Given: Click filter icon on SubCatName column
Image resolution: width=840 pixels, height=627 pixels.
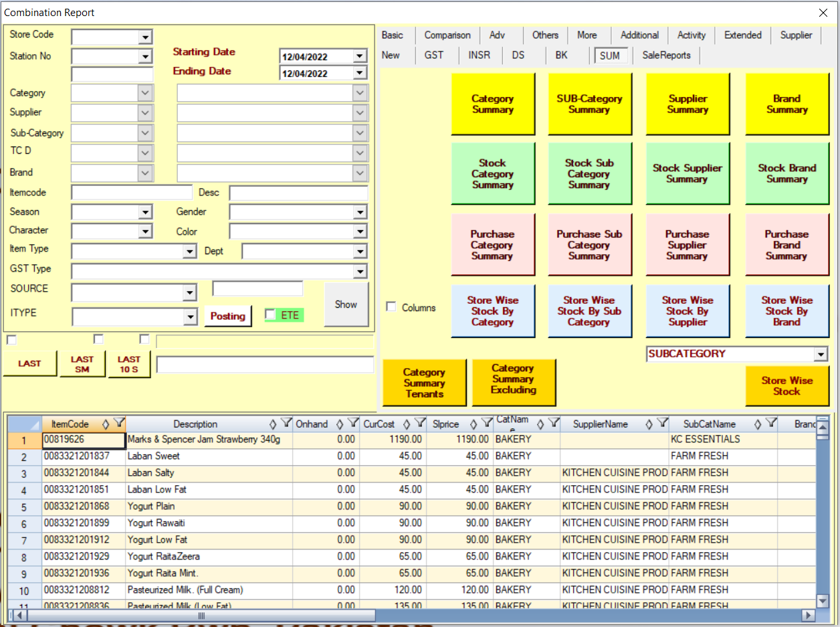Looking at the screenshot, I should tap(770, 424).
